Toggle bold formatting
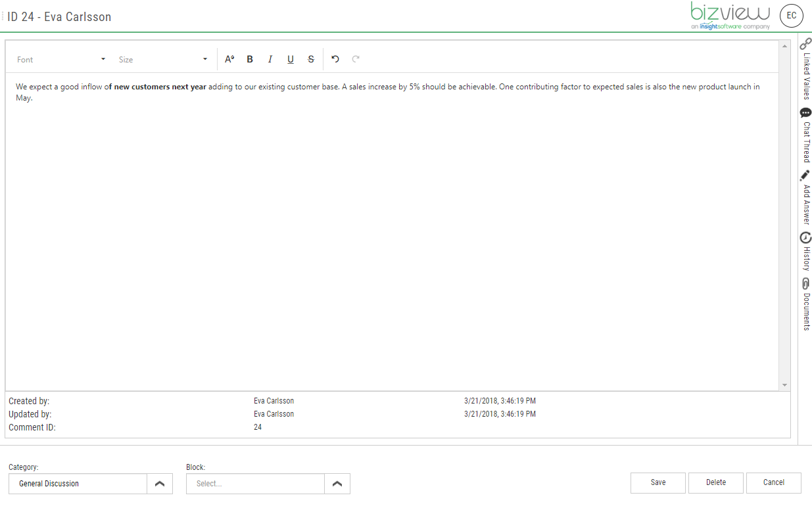The image size is (812, 510). click(250, 59)
